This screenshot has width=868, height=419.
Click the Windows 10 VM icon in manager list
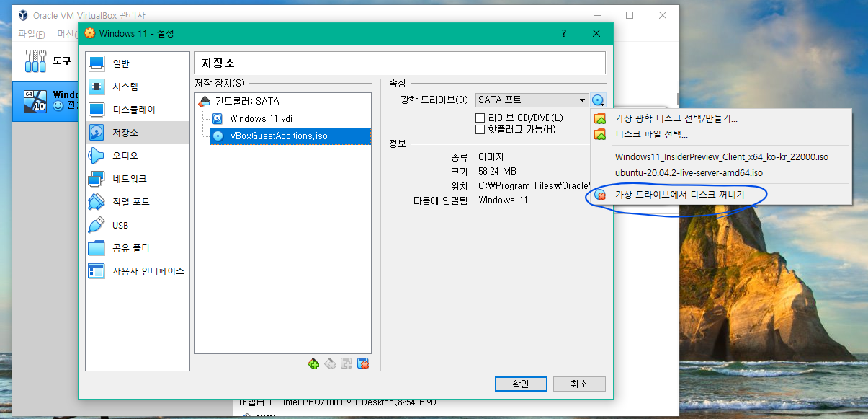(x=35, y=100)
